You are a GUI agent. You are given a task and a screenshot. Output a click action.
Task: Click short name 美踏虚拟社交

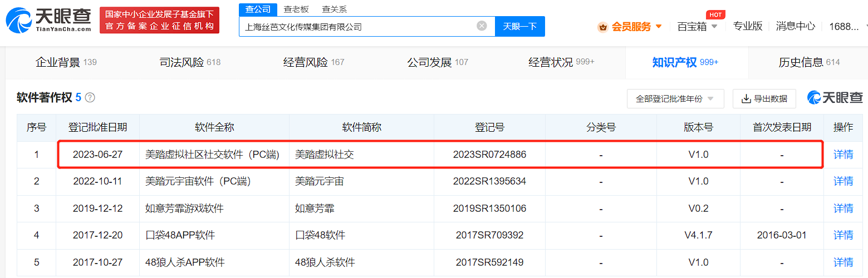[x=325, y=155]
